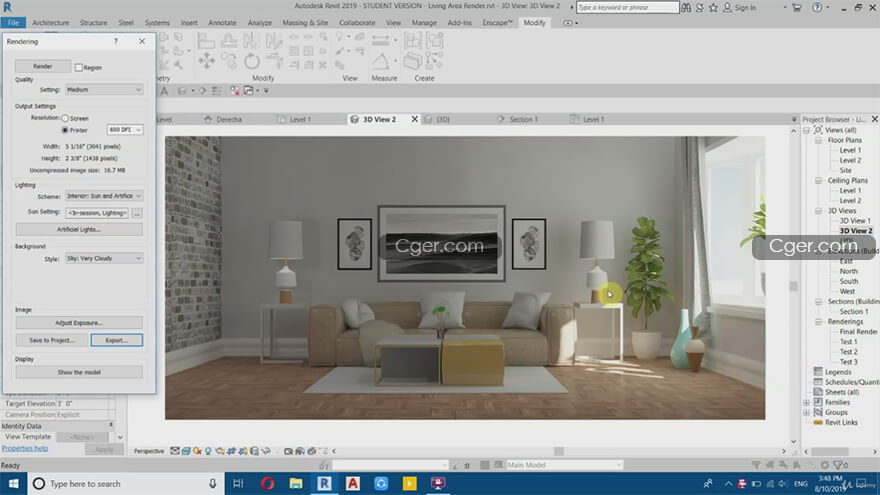Viewport: 880px width, 495px height.
Task: Click the angular measure triangle icon
Action: coord(380,61)
